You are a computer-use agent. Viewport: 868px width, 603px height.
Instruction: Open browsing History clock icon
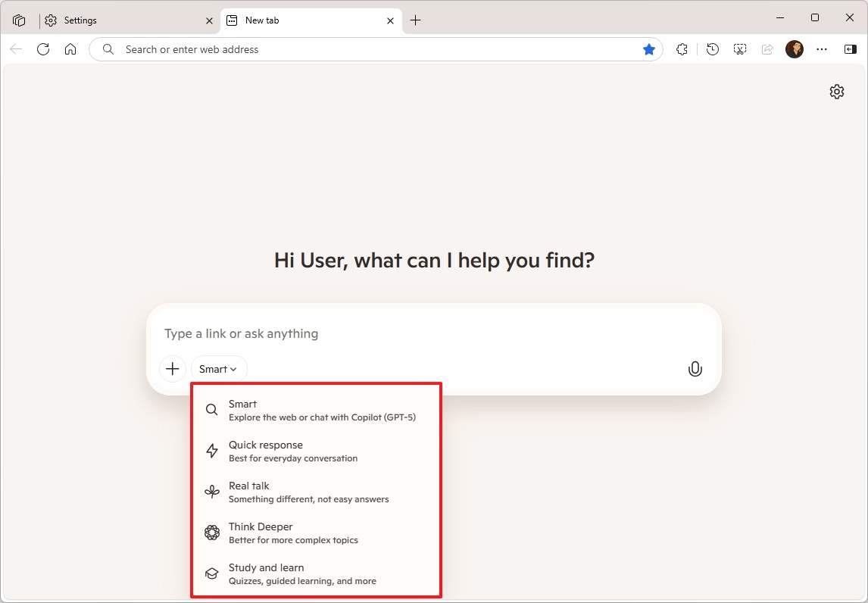point(711,48)
